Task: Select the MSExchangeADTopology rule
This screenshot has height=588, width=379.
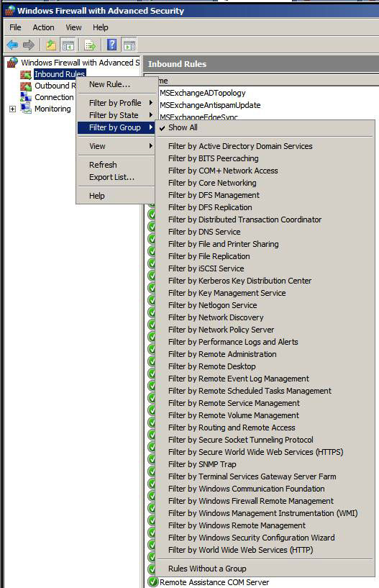Action: [203, 93]
